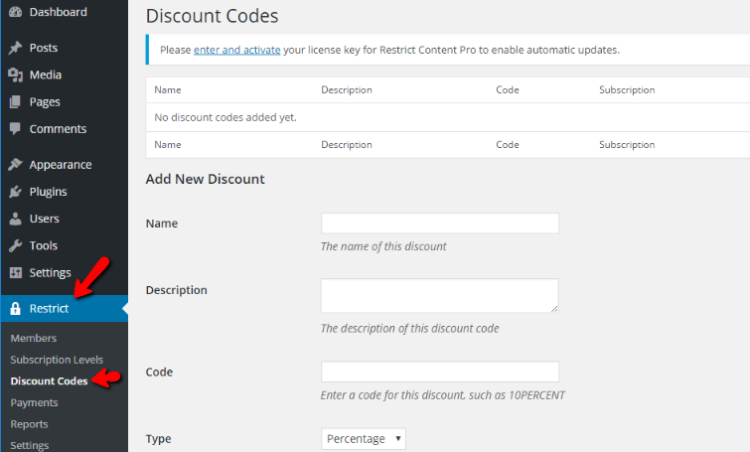Select Payments in Restrict submenu
The height and width of the screenshot is (452, 750).
(34, 403)
